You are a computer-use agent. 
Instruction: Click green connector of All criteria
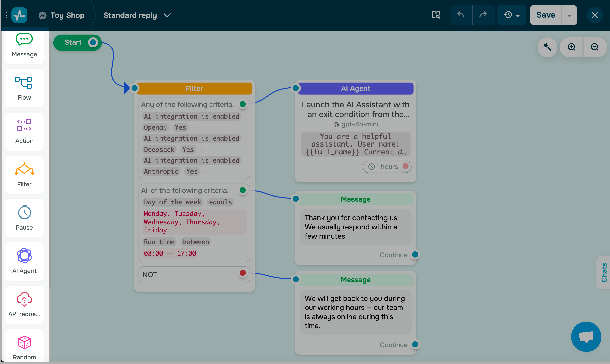(x=243, y=190)
